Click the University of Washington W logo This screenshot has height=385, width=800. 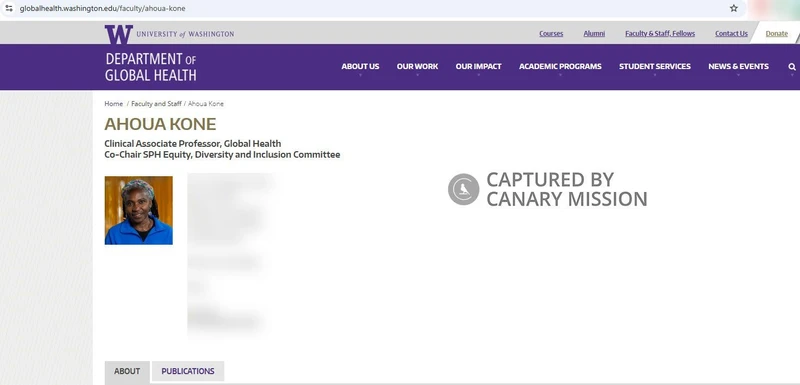(x=118, y=34)
